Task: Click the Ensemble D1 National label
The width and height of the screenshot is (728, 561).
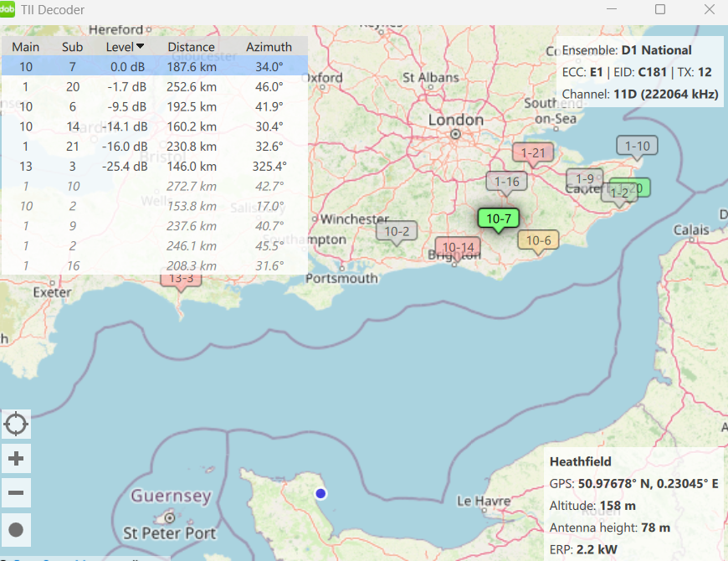Action: coord(627,50)
